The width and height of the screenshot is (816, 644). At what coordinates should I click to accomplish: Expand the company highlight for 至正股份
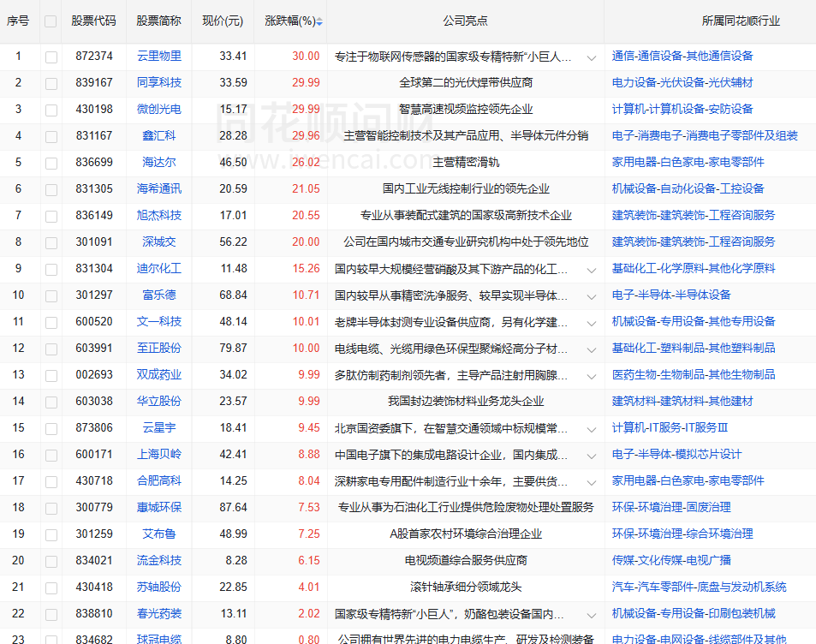click(x=592, y=350)
